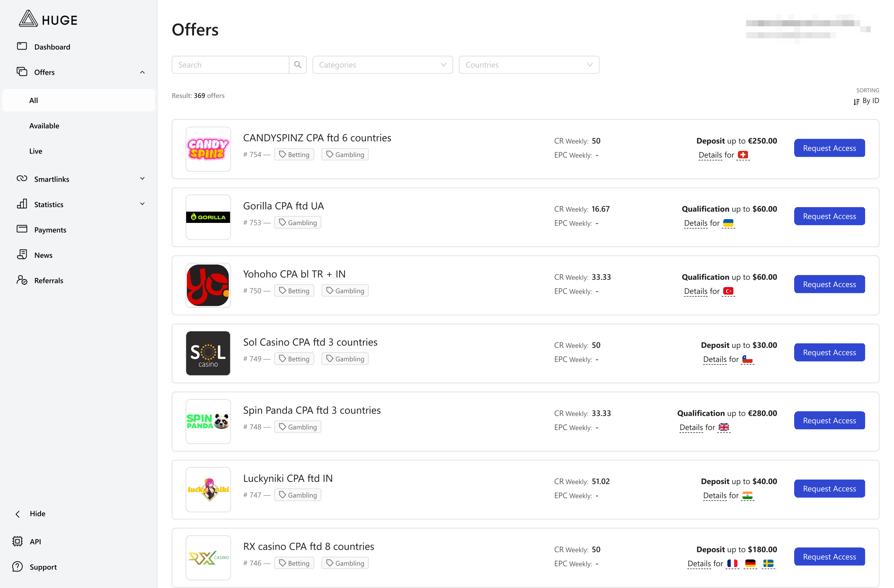894x588 pixels.
Task: Open the Yohoho logo thumbnail
Action: click(x=208, y=285)
